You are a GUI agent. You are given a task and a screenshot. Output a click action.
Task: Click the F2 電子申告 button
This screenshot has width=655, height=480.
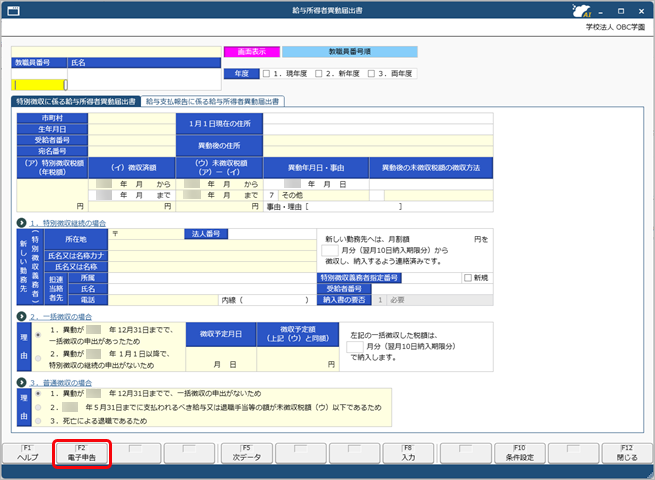pos(81,453)
